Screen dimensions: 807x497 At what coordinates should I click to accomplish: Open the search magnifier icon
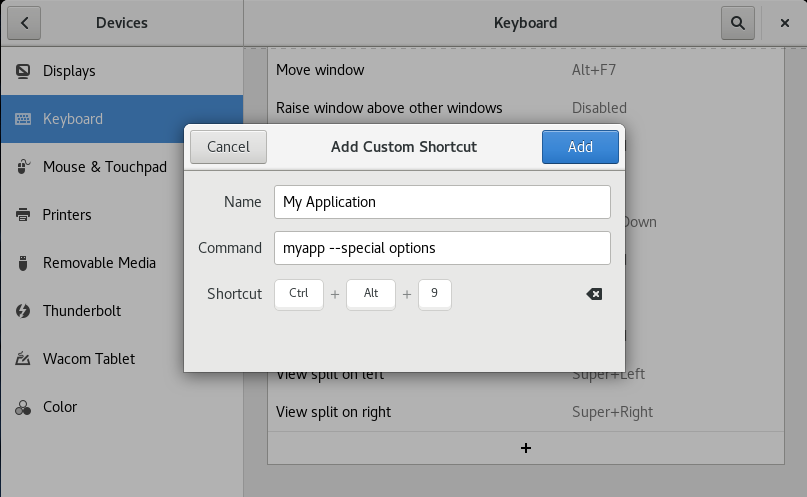[737, 22]
